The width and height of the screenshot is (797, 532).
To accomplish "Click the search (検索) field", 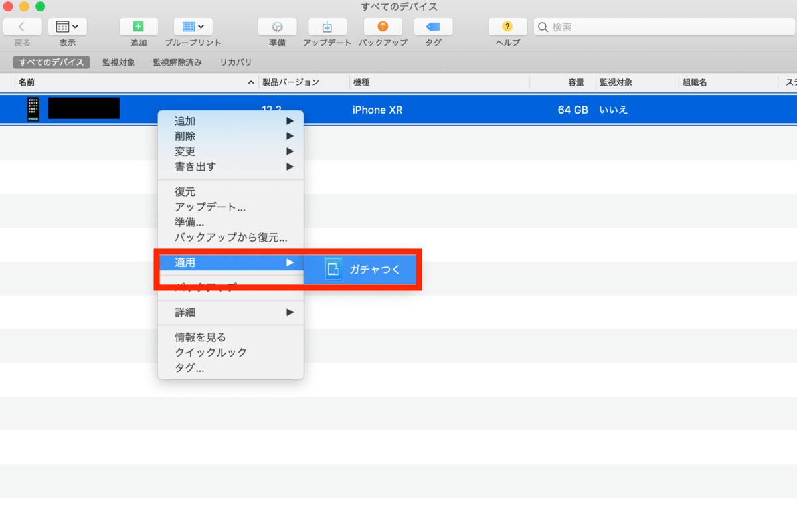I will (664, 27).
